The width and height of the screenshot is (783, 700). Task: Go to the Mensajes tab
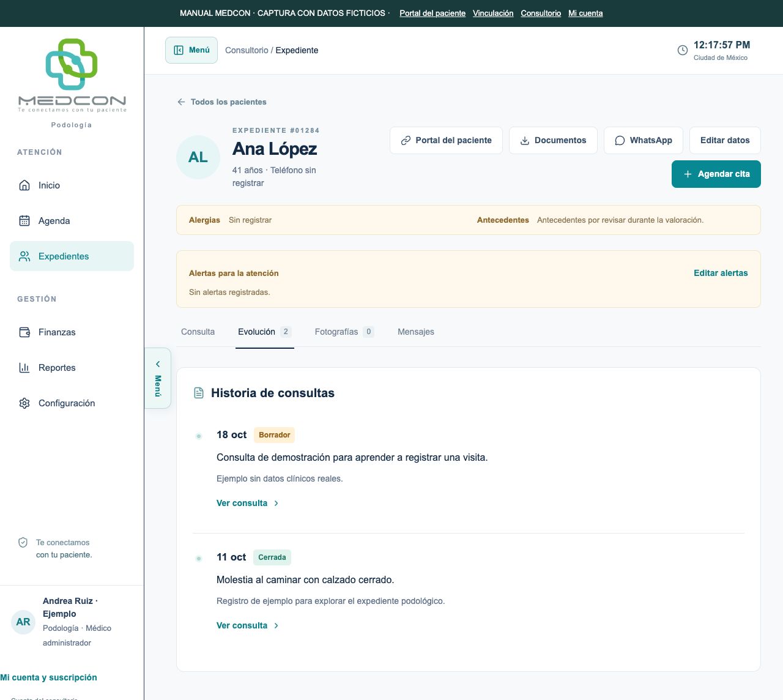coord(416,332)
